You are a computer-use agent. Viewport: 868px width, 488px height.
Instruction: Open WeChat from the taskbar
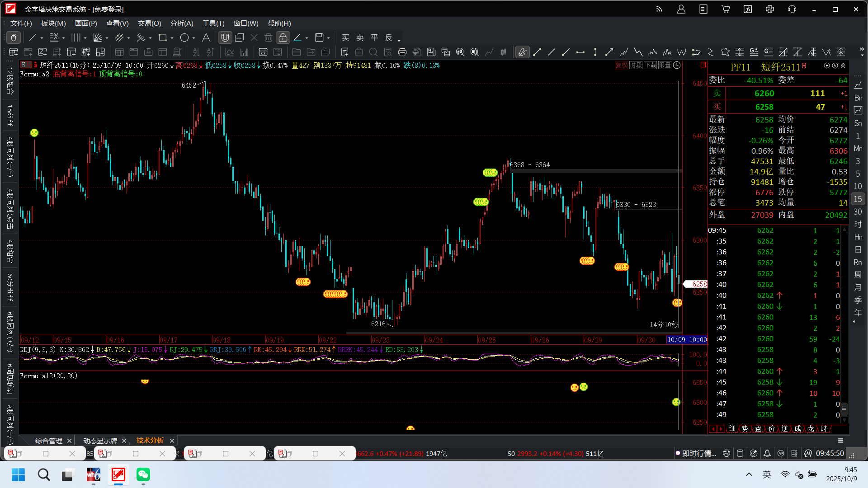[143, 474]
